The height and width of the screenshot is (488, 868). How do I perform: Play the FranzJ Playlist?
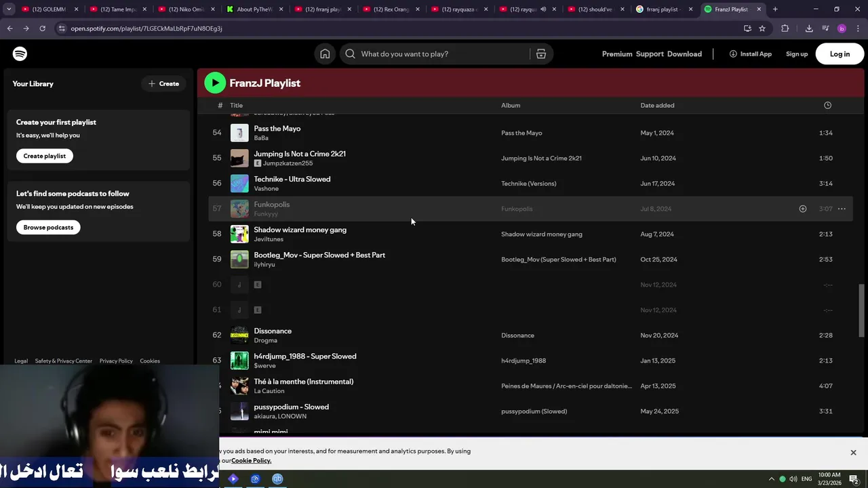(215, 83)
